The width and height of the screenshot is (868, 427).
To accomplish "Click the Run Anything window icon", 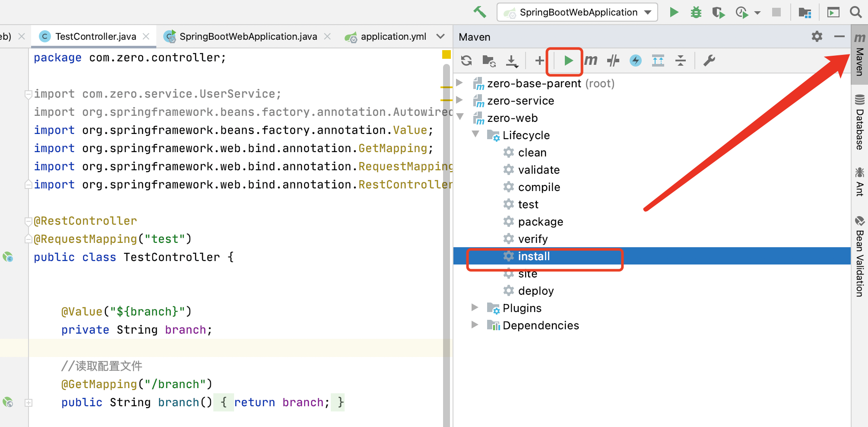I will (x=833, y=12).
